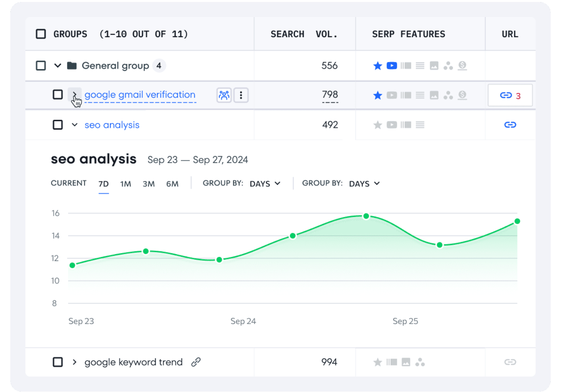This screenshot has width=561, height=392.
Task: Click the URL link icon showing 3
Action: (510, 95)
